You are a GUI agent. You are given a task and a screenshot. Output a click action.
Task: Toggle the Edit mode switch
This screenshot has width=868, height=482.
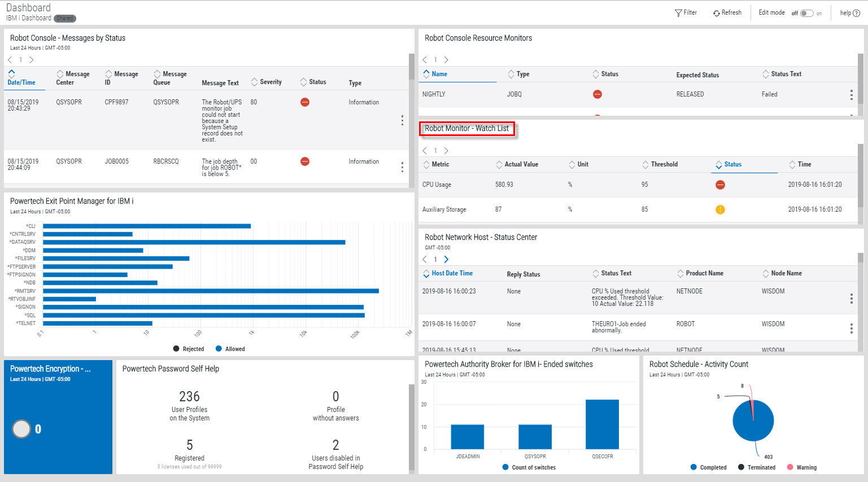click(x=806, y=13)
